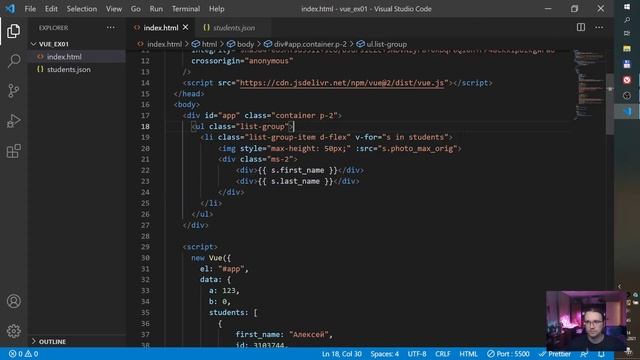Click body element in the breadcrumb
Screen dimensions: 640x360
245,44
